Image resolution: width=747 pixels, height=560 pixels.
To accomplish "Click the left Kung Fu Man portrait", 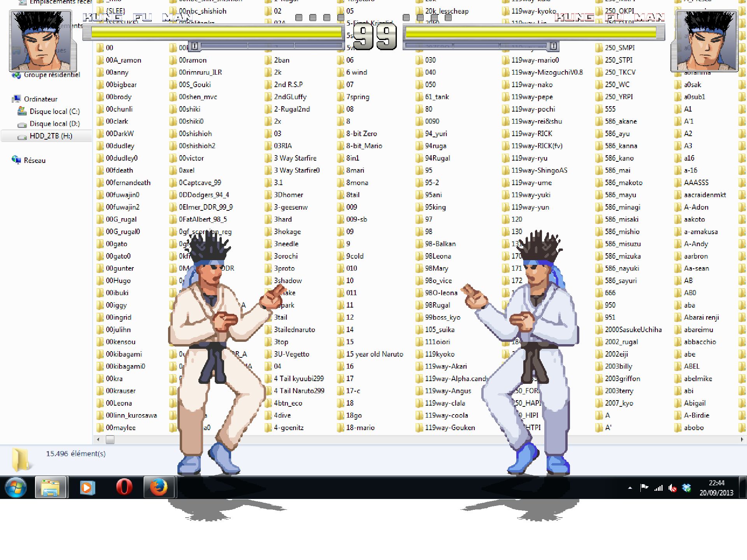I will click(x=42, y=41).
